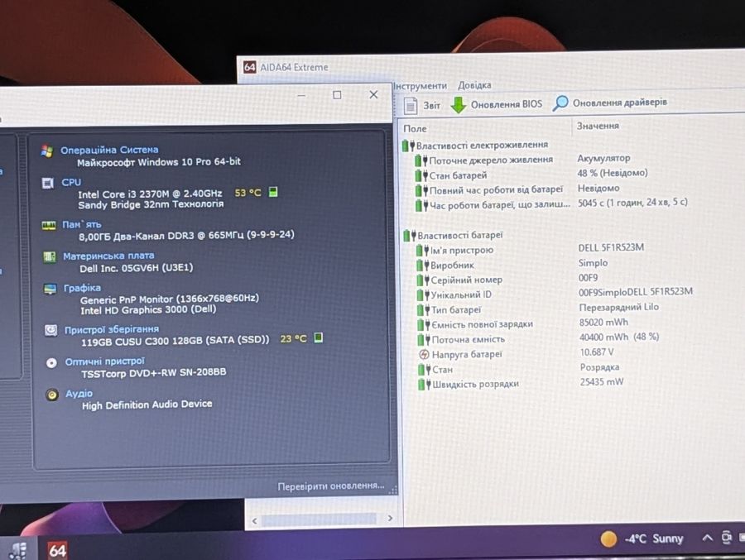Click Перевірити оновлення... link
Viewport: 745px width, 560px height.
click(331, 486)
